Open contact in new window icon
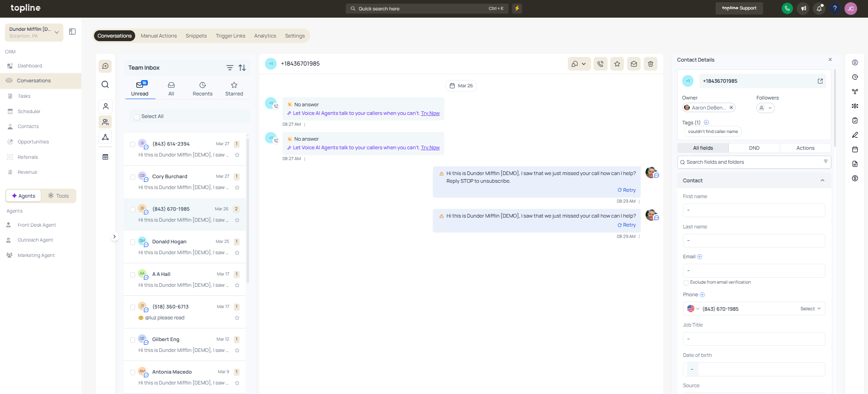Image resolution: width=868 pixels, height=394 pixels. click(x=820, y=81)
